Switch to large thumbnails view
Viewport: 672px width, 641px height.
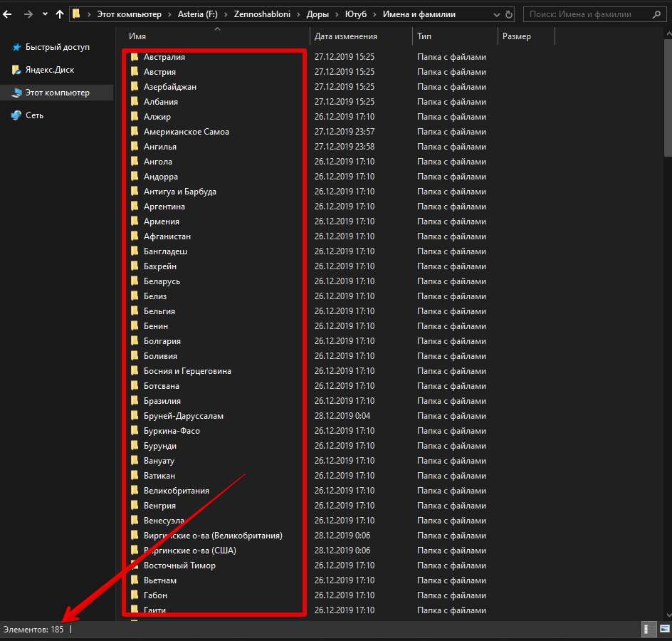coord(663,629)
